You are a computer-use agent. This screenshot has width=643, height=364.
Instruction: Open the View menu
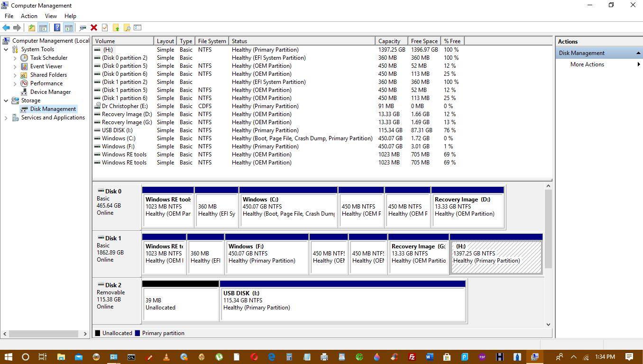click(x=51, y=16)
